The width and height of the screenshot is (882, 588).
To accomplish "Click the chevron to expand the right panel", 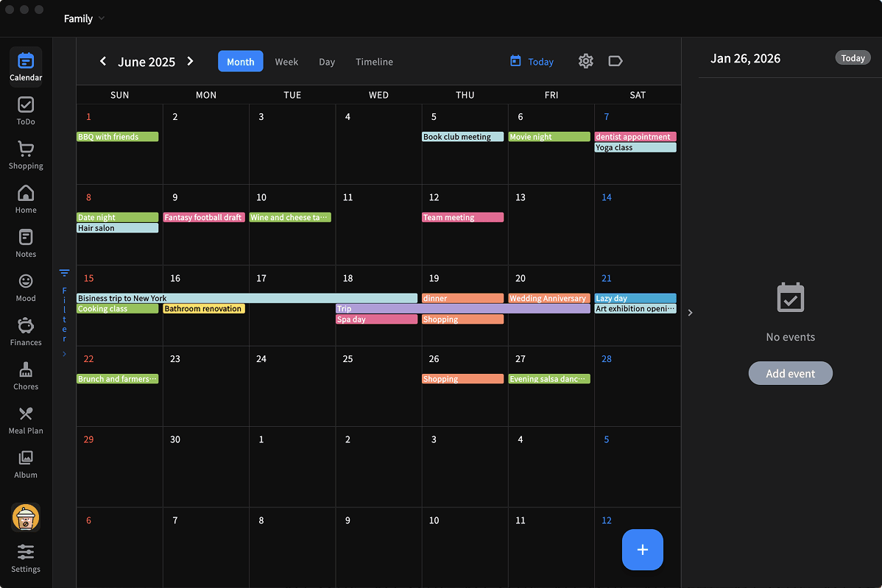I will 690,312.
